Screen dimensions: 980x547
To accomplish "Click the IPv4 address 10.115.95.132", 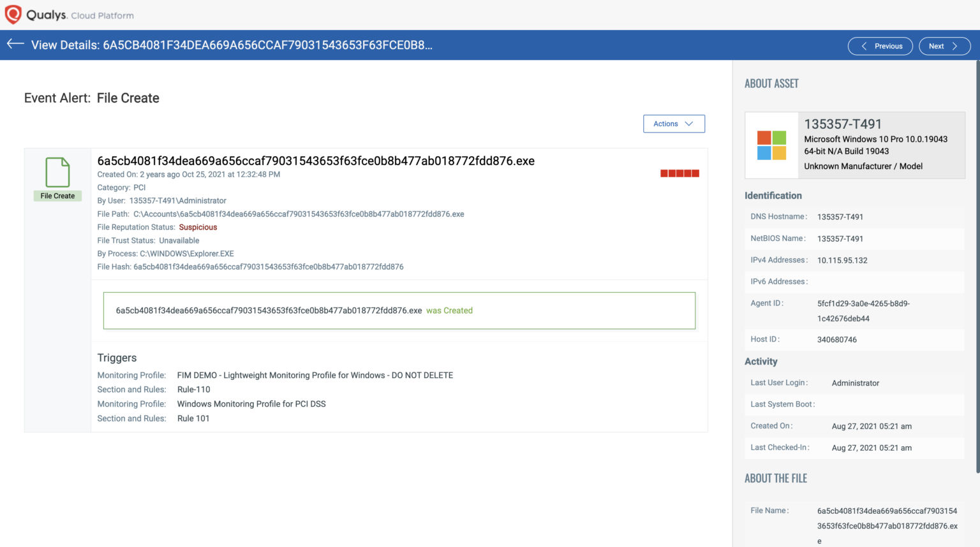I will [842, 260].
